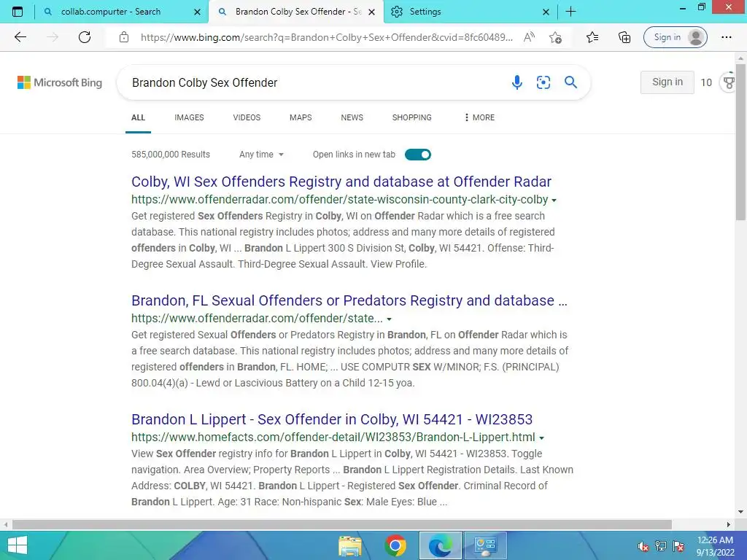Screen dimensions: 747x560
Task: Click the Microsoft Edge taskbar icon
Action: tap(440, 545)
